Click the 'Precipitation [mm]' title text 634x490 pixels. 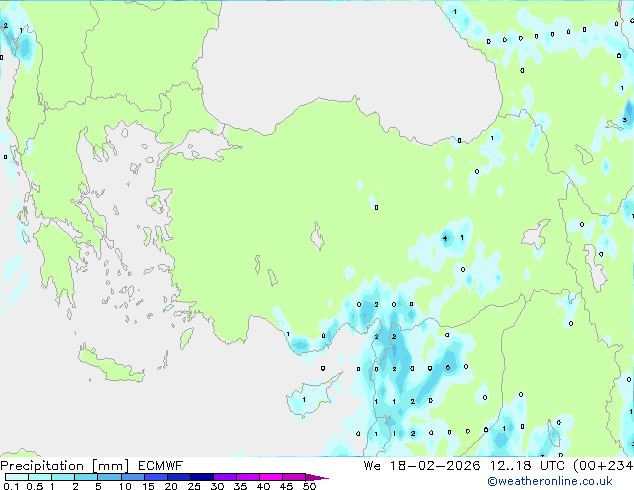tap(65, 466)
